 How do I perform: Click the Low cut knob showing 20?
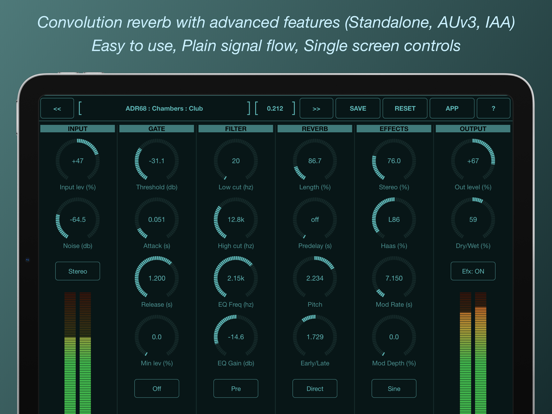pos(236,161)
